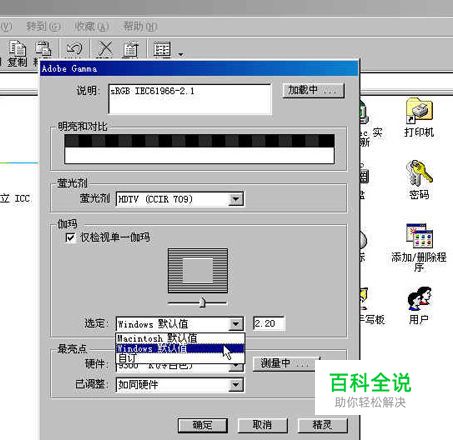Click the gamma adjustment slider handle
The image size is (453, 440).
click(202, 303)
